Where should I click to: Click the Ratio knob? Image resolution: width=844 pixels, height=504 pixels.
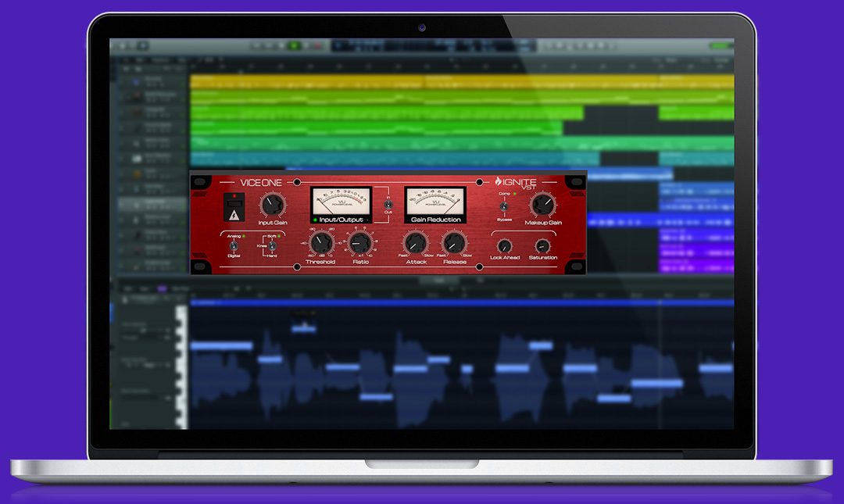click(360, 243)
